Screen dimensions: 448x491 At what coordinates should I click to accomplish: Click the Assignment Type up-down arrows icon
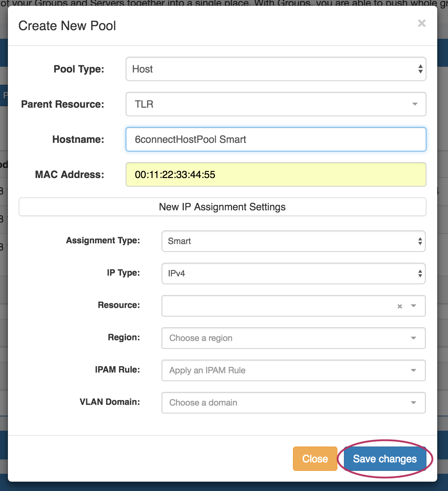(420, 241)
